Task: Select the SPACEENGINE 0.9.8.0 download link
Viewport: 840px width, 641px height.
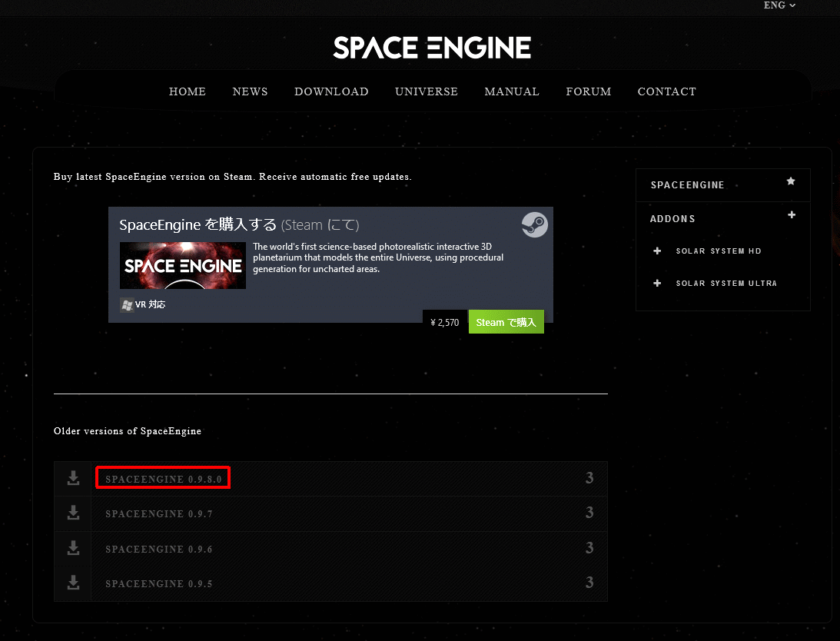Action: coord(164,479)
